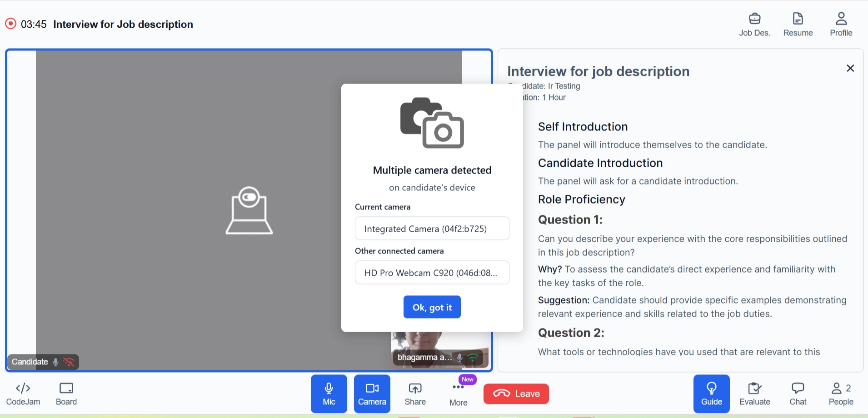This screenshot has width=868, height=418.
Task: Click the 03:45 timer
Action: (34, 25)
